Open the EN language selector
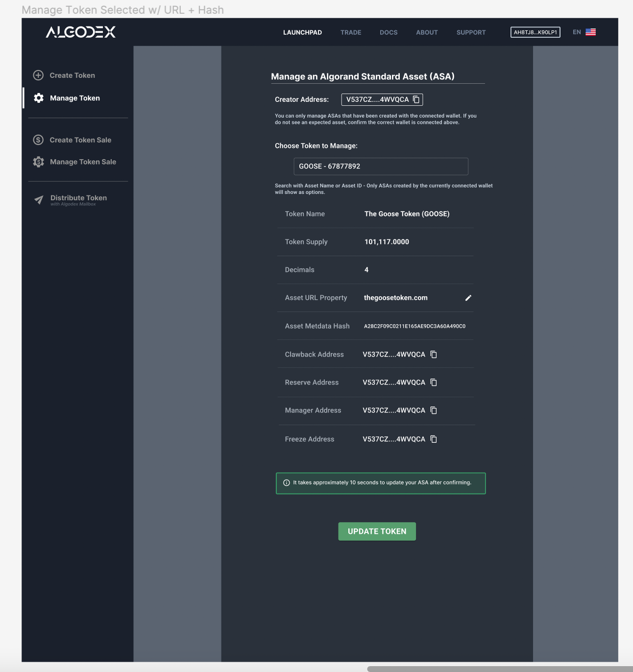Image resolution: width=633 pixels, height=672 pixels. (577, 32)
